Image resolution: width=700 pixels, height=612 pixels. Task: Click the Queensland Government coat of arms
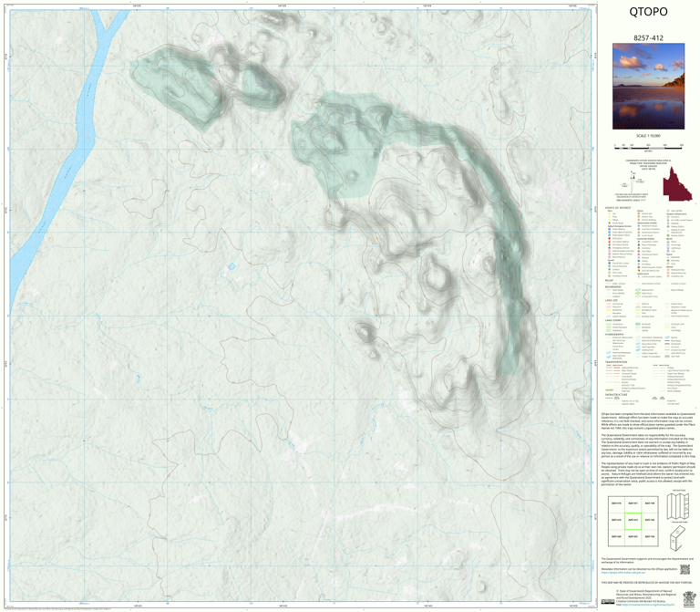(x=689, y=598)
